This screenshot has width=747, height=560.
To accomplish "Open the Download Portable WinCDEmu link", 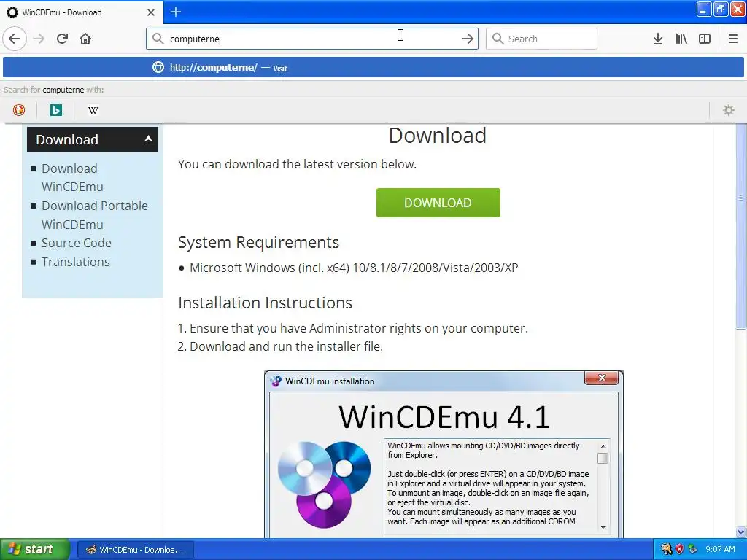I will (x=94, y=215).
